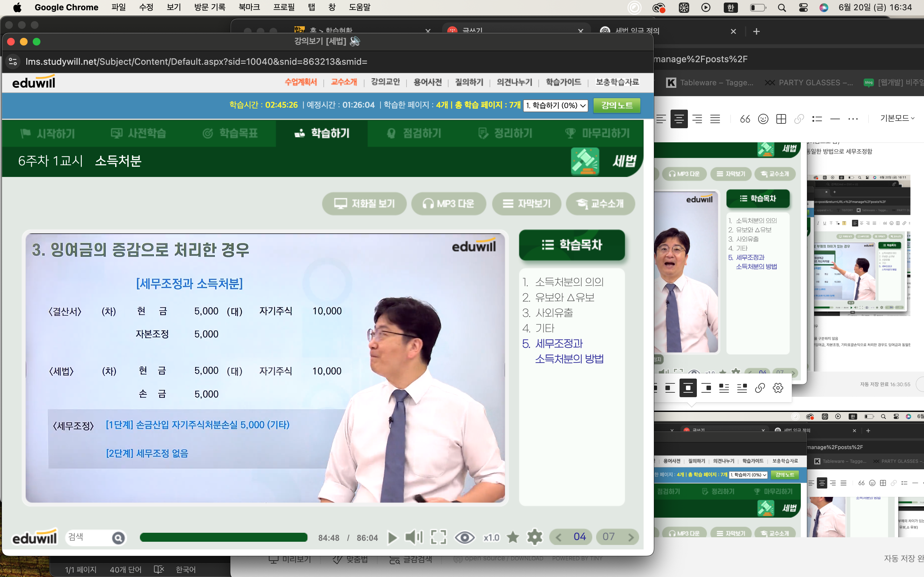Open the 학습하기 (0%) page dropdown
This screenshot has height=577, width=924.
(556, 105)
